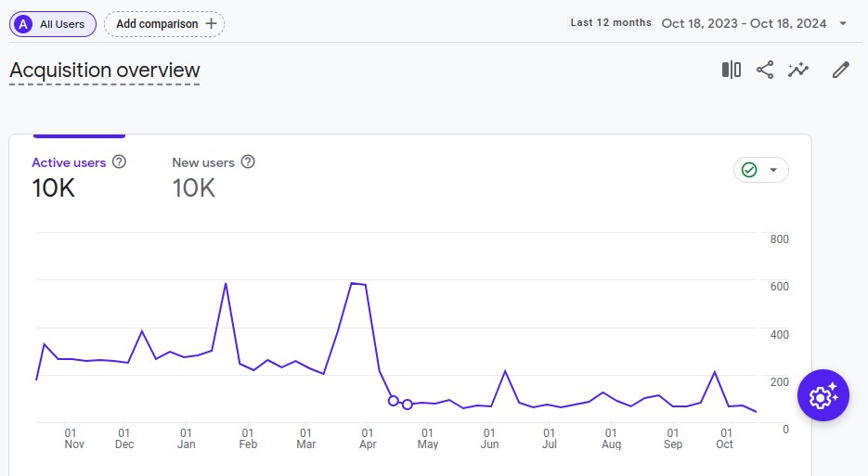Share this report via share icon
This screenshot has width=868, height=476.
765,71
